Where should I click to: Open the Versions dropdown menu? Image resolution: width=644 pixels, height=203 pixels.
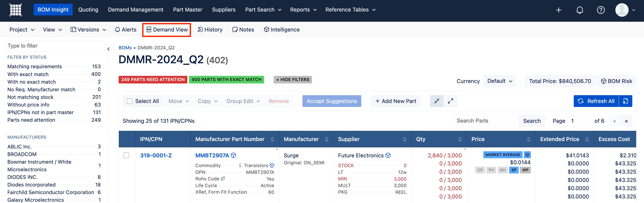pos(88,30)
